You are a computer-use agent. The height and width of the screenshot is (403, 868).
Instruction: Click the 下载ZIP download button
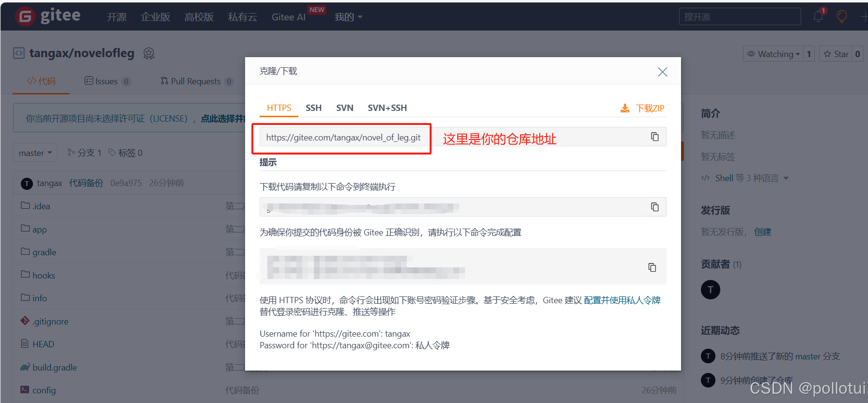[642, 108]
